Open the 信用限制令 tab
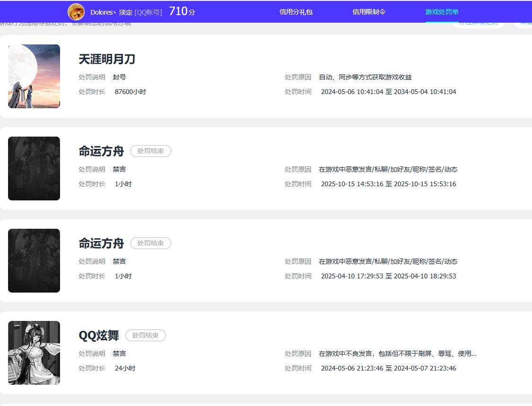532x406 pixels. (x=369, y=12)
